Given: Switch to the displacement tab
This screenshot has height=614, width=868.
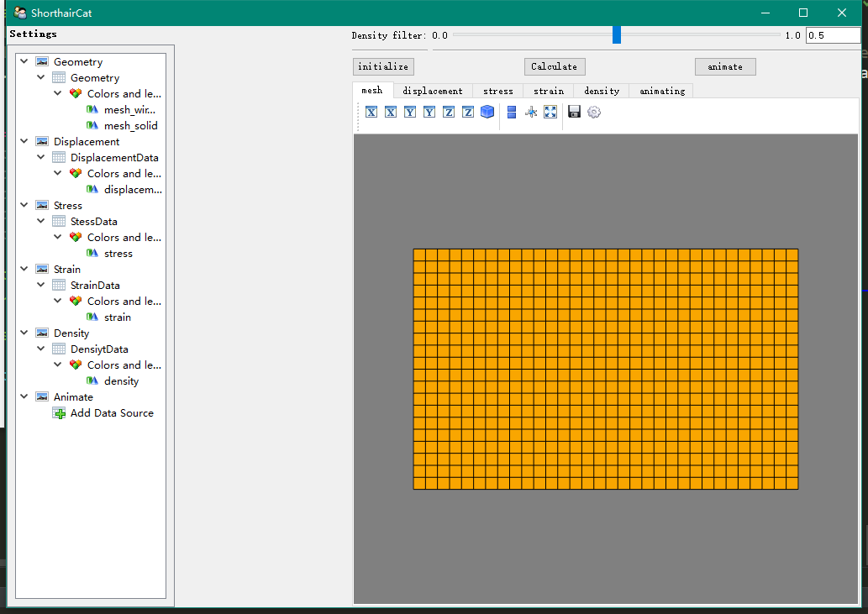Looking at the screenshot, I should [x=433, y=91].
